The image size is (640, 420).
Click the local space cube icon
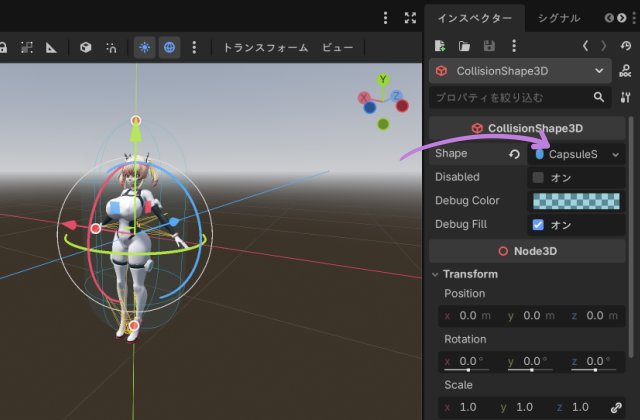pyautogui.click(x=86, y=47)
